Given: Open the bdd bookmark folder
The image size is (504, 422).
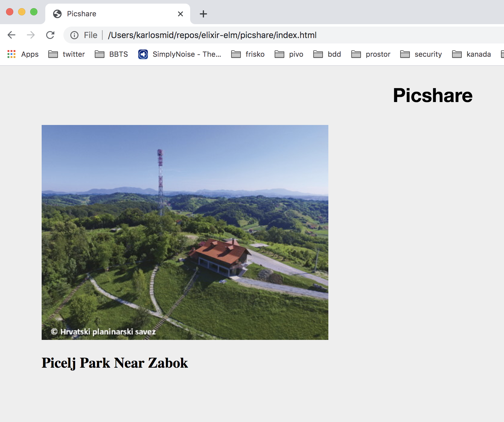Looking at the screenshot, I should [x=327, y=54].
